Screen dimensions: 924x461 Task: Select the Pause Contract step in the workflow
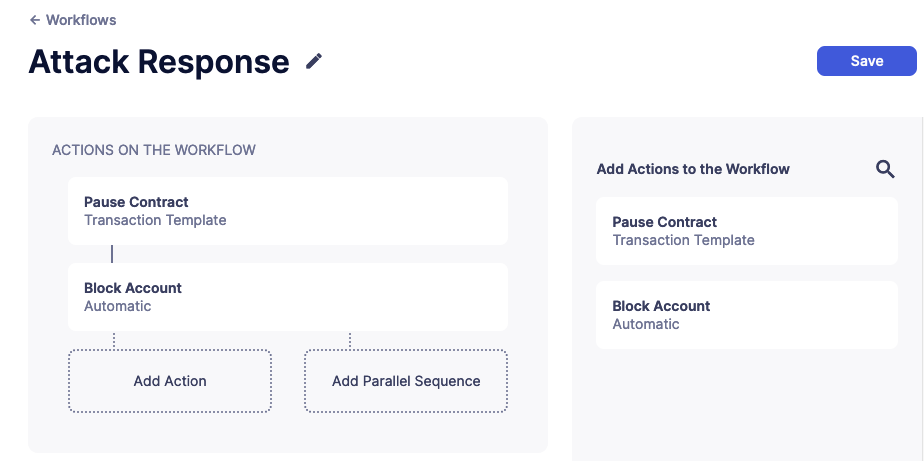288,211
